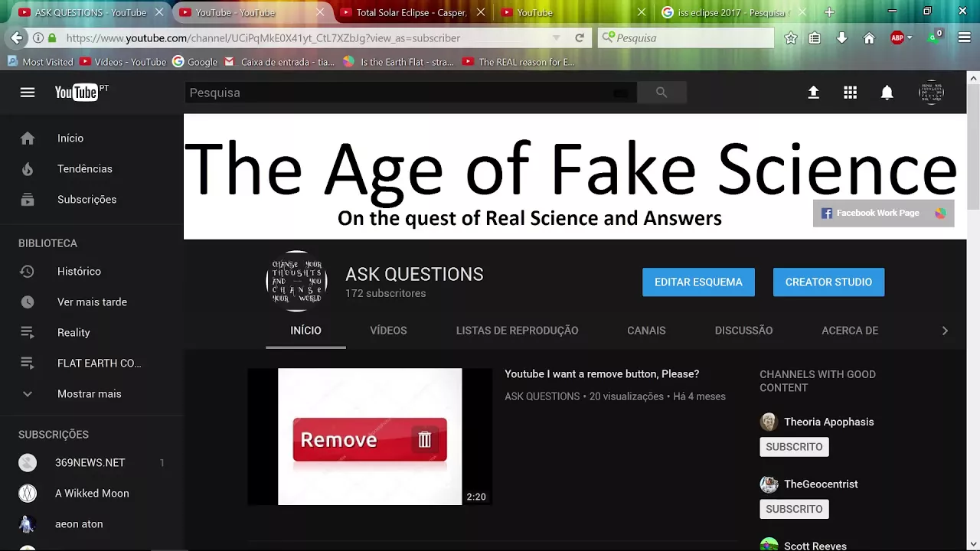Open the bookmarks list icon
Image resolution: width=980 pixels, height=551 pixels.
[815, 37]
